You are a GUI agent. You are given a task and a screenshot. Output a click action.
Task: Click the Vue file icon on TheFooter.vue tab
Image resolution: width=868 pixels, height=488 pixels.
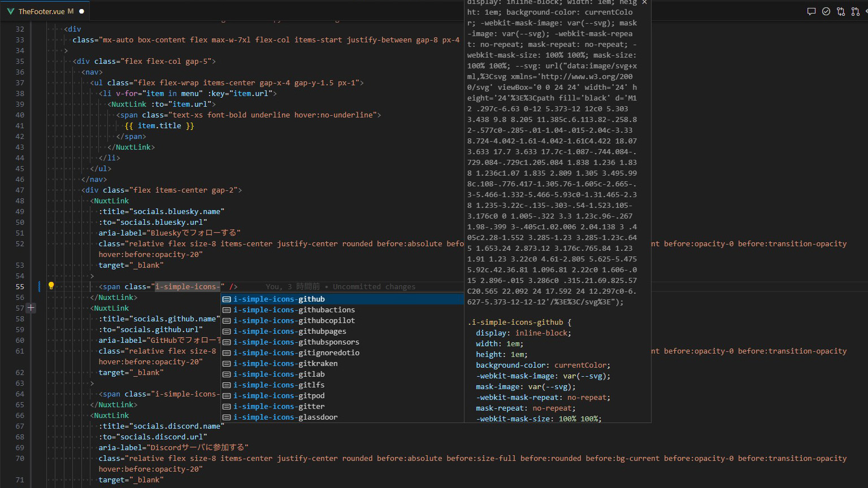(11, 11)
